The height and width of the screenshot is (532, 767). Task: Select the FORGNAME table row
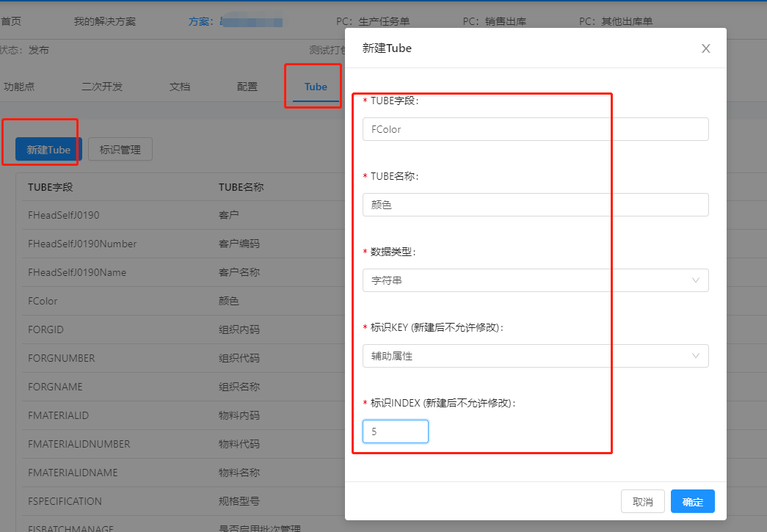[183, 387]
